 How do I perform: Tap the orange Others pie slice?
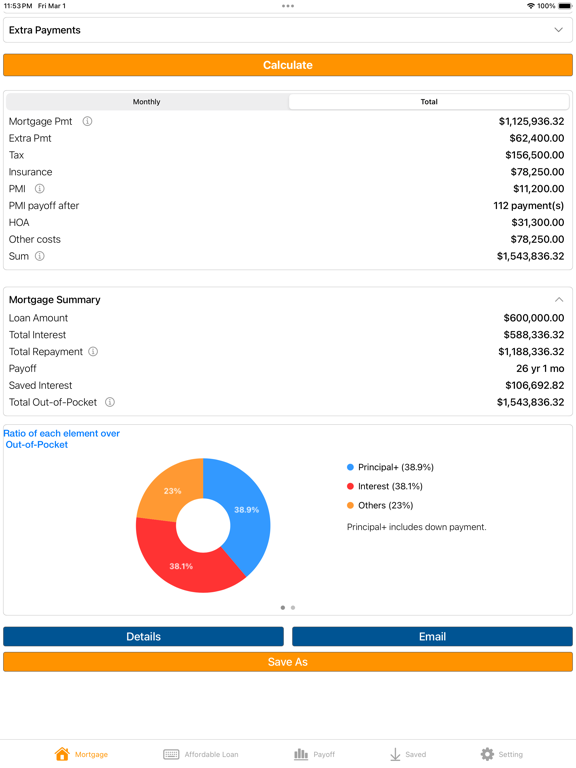(x=172, y=490)
